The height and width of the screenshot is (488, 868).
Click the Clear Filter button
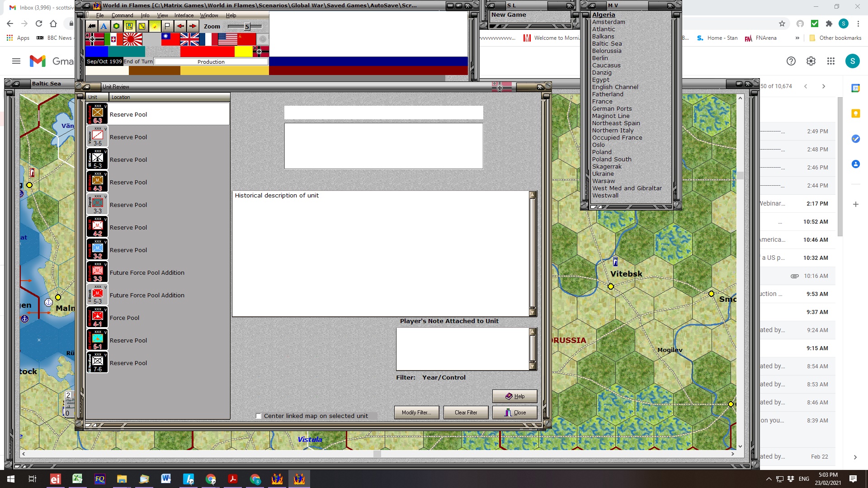[x=466, y=412]
